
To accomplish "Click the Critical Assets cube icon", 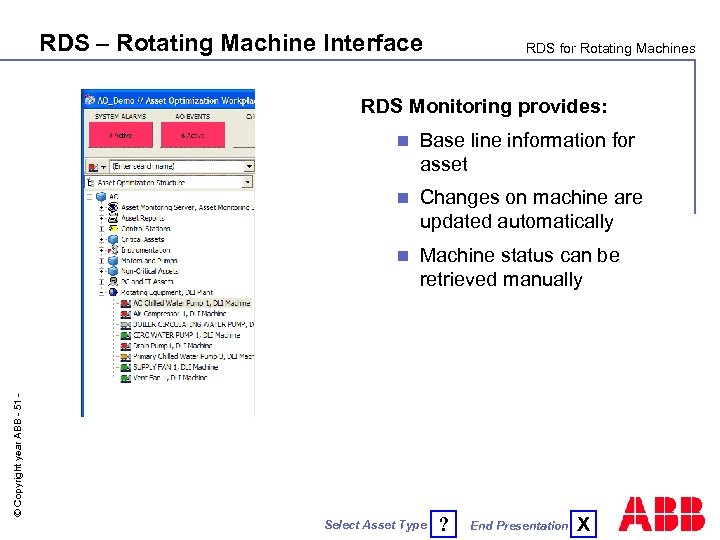I will [113, 240].
